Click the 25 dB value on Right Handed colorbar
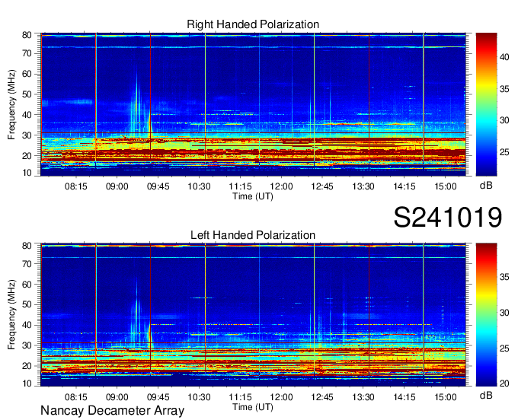 [504, 152]
